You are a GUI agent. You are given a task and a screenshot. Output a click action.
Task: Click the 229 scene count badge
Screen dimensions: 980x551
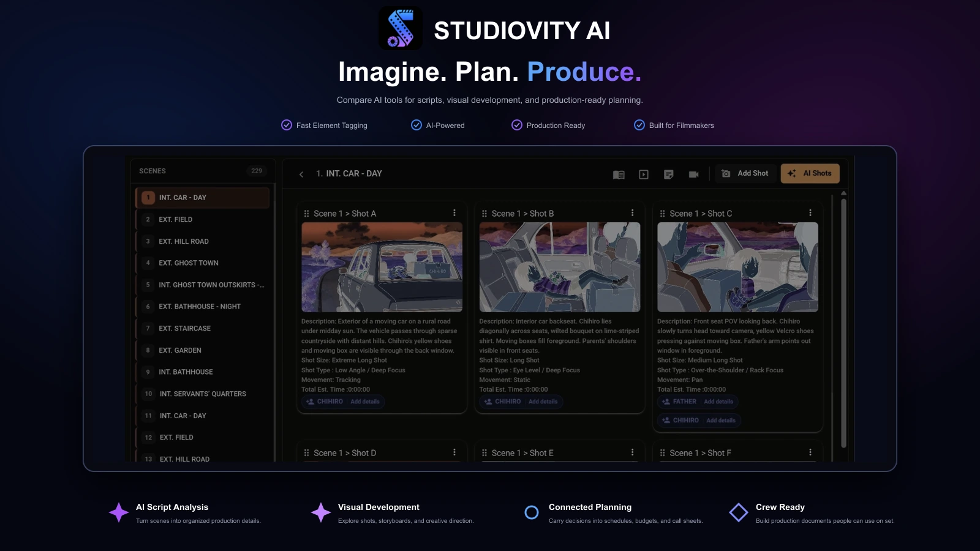(x=257, y=171)
